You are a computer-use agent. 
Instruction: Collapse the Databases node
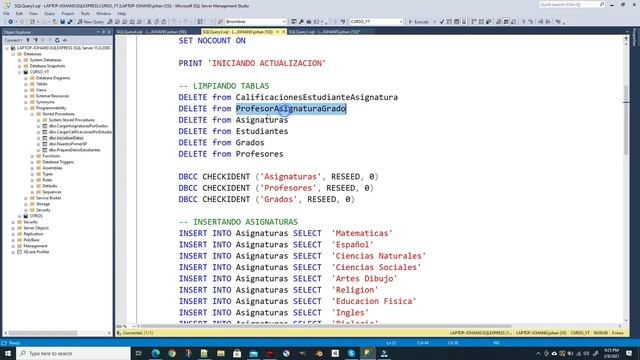pos(13,54)
